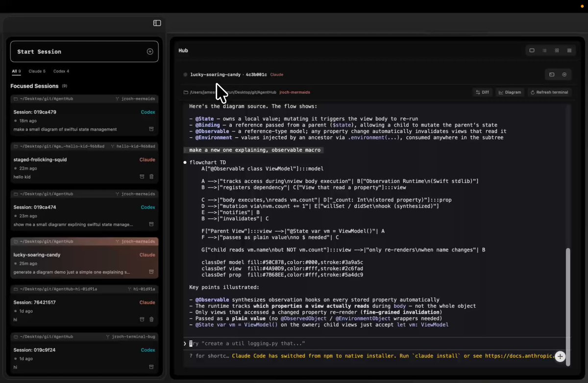Archive the lucky-soaring-candy session
This screenshot has height=383, width=588.
[151, 272]
